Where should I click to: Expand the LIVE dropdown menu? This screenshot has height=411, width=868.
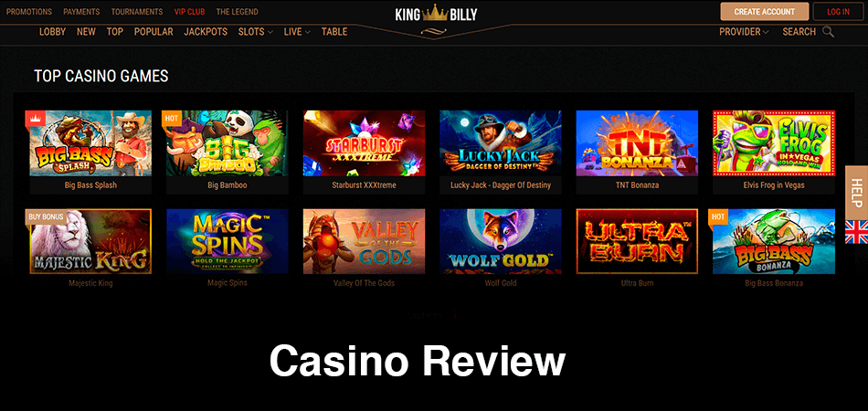point(297,32)
